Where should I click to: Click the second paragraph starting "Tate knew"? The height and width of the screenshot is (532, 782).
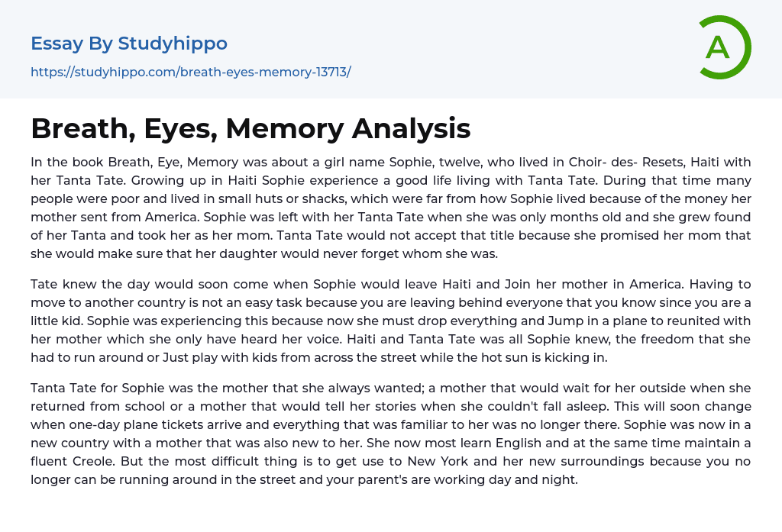pos(390,321)
